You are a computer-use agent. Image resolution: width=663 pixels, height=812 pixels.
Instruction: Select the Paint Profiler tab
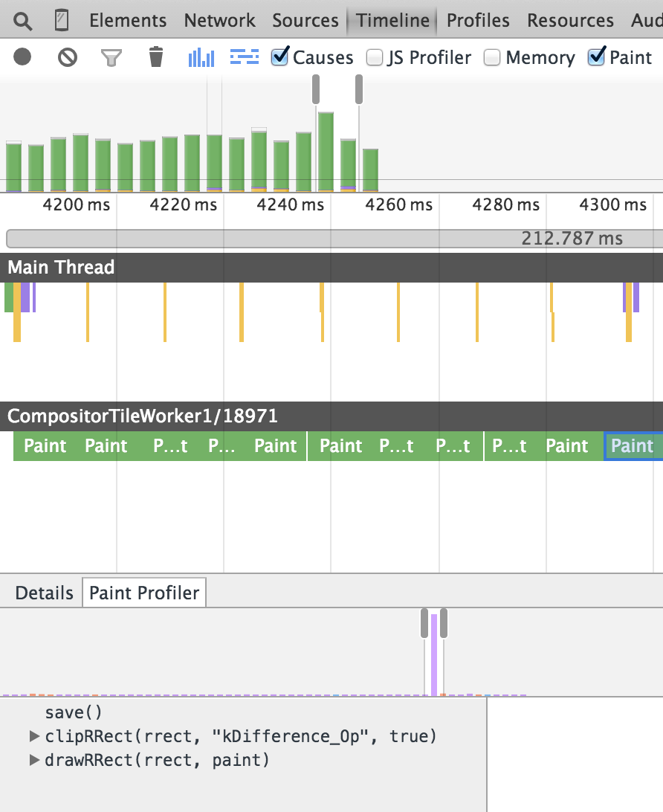144,593
